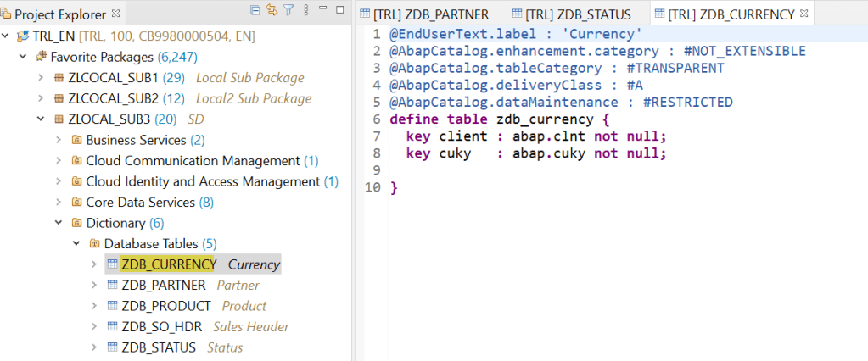Open the Project Explorer view menu (three dots)

(x=306, y=10)
